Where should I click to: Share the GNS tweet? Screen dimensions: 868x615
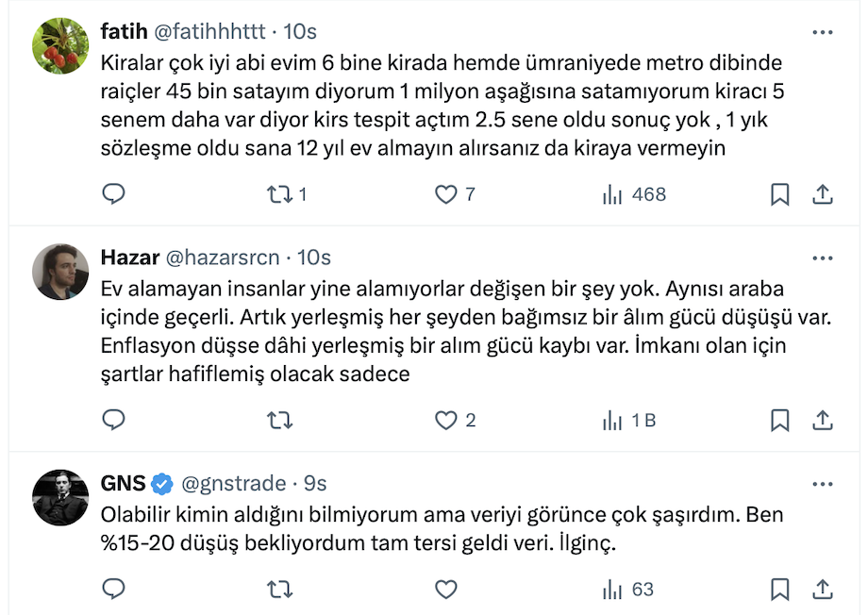[x=822, y=590]
